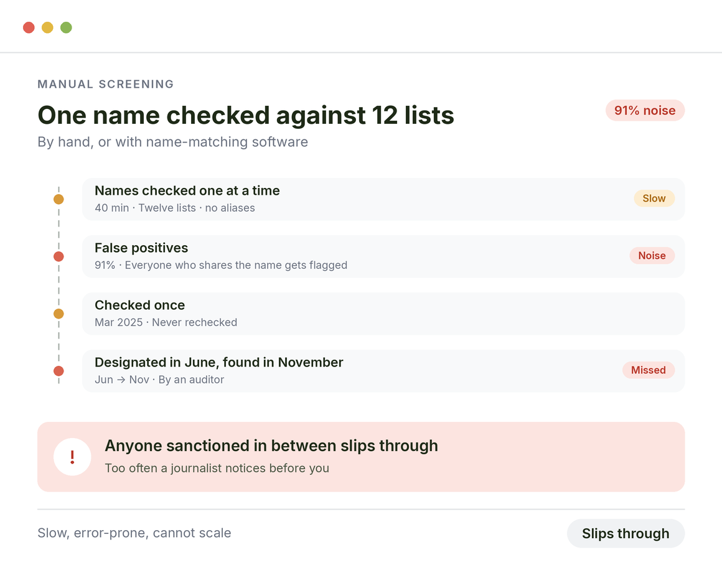Click the green window maximize dot

(x=67, y=27)
